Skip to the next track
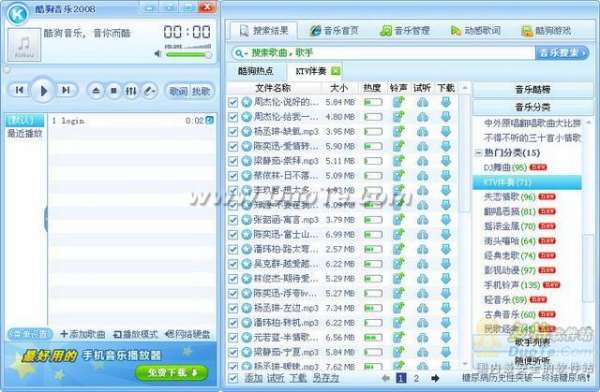Viewport: 600px width, 392px height. pos(66,90)
